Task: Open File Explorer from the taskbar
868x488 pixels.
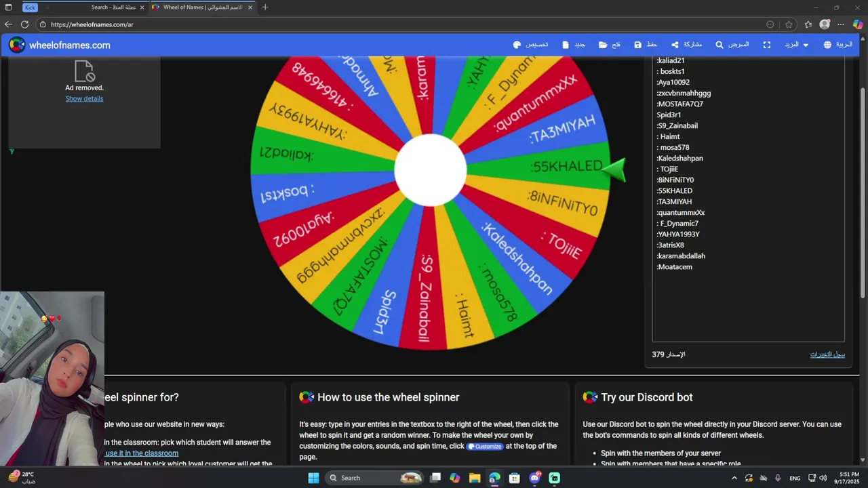Action: click(475, 478)
